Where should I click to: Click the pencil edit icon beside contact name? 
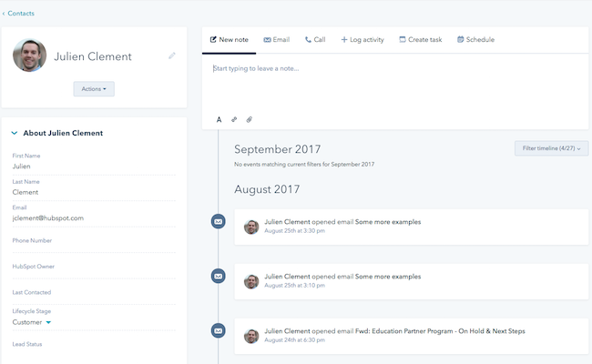tap(172, 56)
